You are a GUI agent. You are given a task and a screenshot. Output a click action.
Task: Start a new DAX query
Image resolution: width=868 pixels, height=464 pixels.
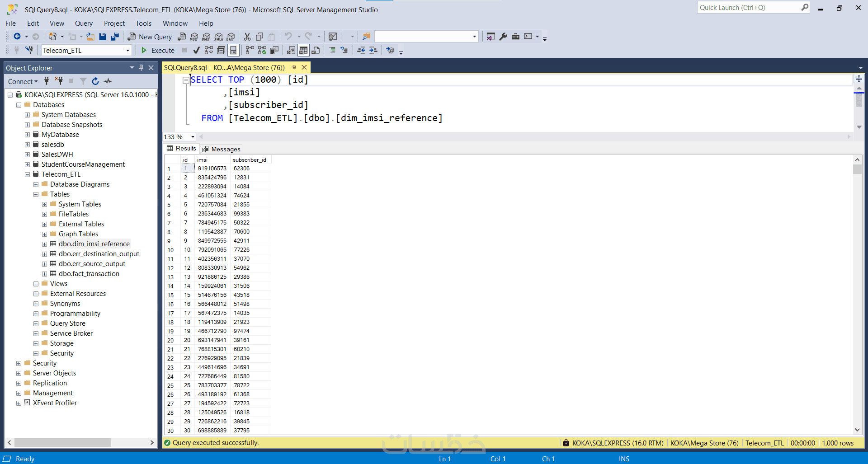[231, 37]
